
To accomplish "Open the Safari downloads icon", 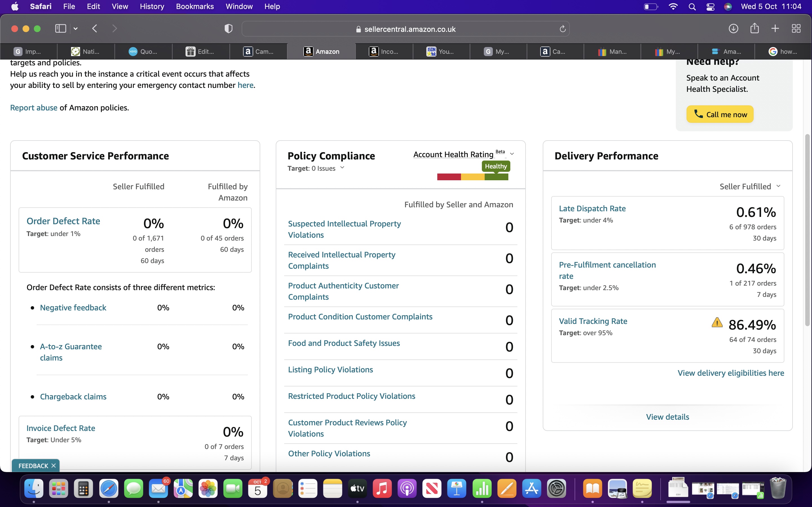I will pos(733,28).
